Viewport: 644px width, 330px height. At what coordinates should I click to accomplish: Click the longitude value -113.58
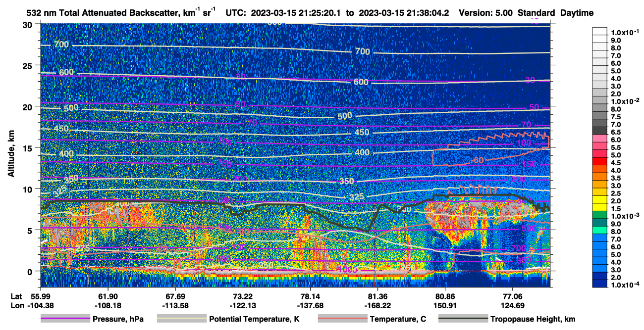pyautogui.click(x=174, y=305)
